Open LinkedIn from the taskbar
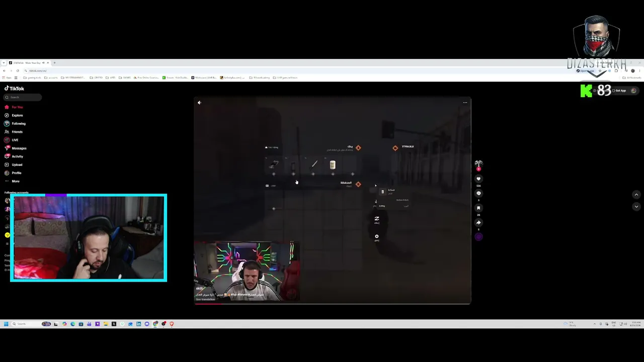This screenshot has width=644, height=362. (x=138, y=324)
